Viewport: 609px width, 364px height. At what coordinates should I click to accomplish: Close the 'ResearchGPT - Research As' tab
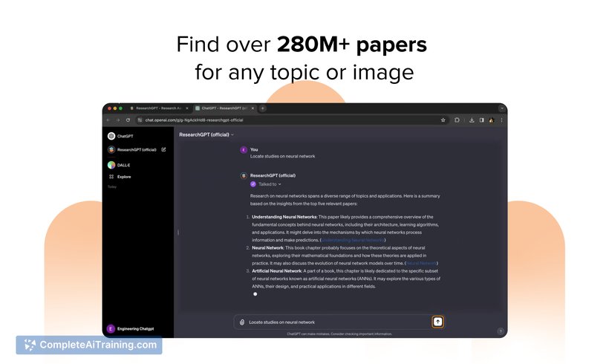[187, 108]
